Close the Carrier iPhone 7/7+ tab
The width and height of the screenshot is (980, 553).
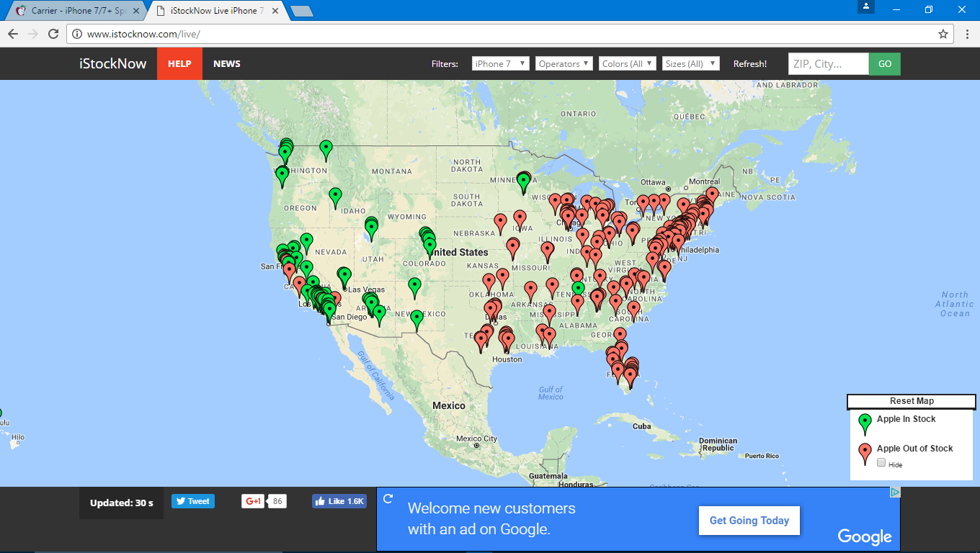click(136, 11)
